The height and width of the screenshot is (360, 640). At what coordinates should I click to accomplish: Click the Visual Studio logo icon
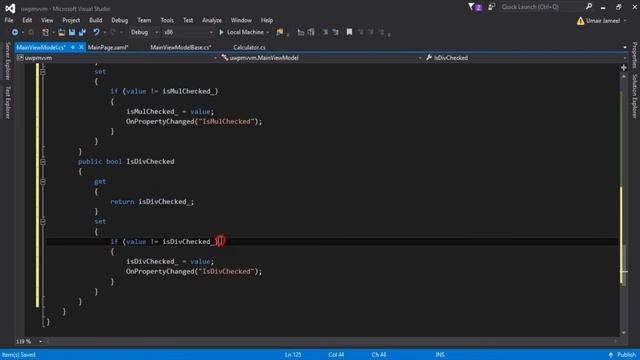pos(10,8)
